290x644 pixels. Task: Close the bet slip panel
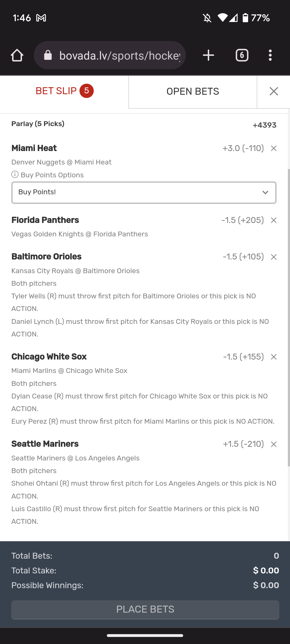point(274,92)
